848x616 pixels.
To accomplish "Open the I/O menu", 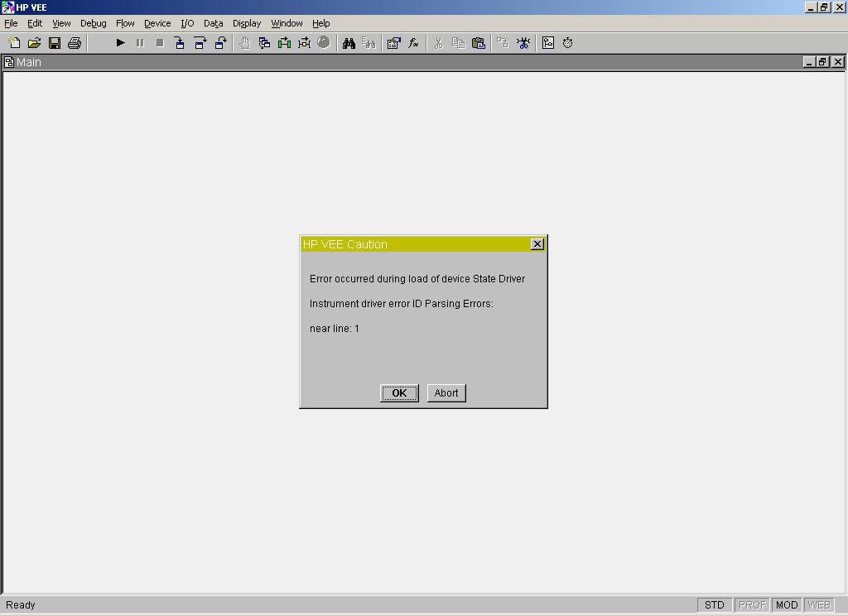I will (x=187, y=23).
